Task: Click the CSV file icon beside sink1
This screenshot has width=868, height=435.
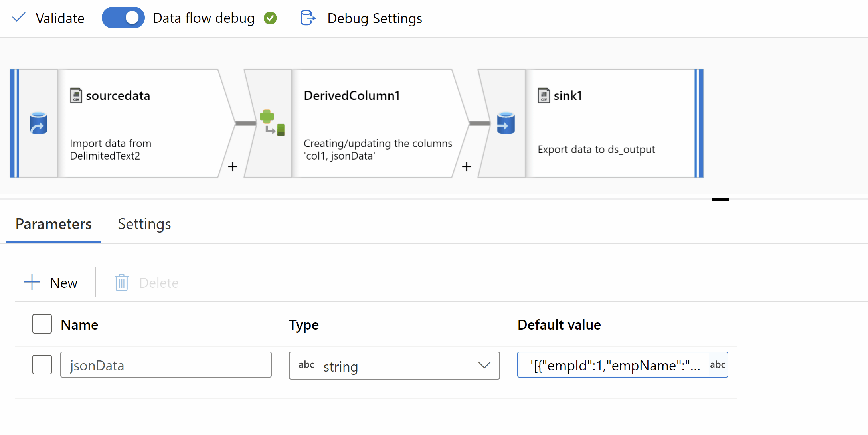Action: (544, 95)
